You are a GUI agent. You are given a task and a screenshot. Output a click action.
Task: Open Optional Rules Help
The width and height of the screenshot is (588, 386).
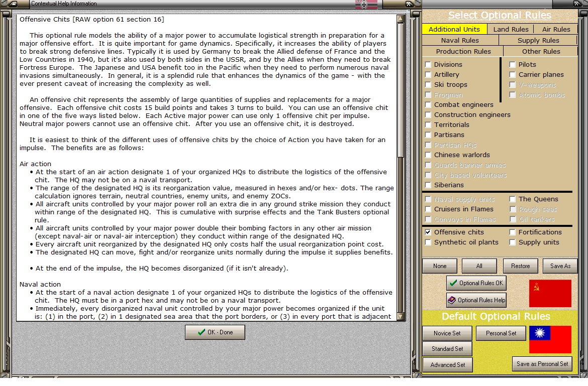pyautogui.click(x=476, y=300)
